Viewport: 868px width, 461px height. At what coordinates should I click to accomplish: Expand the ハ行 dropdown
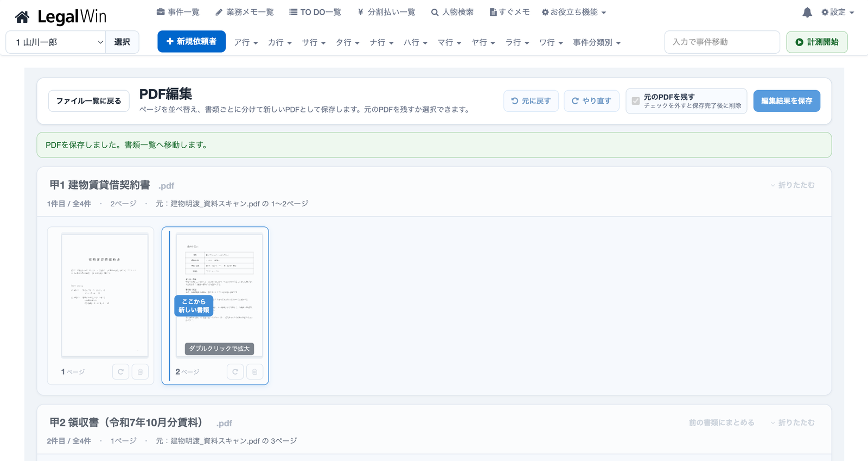(416, 42)
